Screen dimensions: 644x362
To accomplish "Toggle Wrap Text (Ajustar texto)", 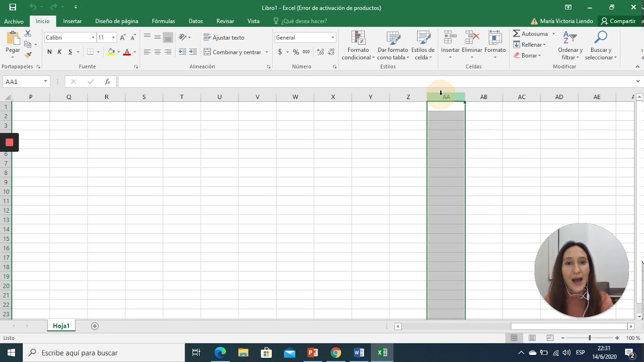I will [x=224, y=38].
